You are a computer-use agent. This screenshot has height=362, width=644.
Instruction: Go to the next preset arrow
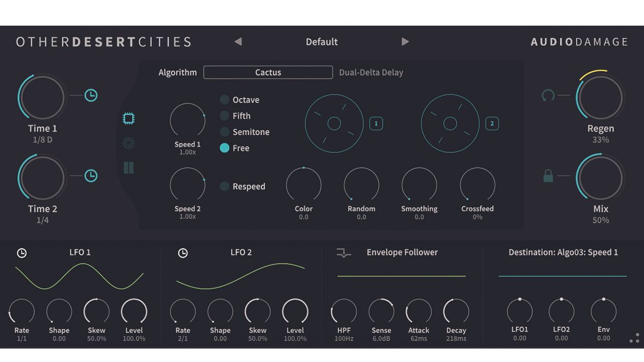pyautogui.click(x=405, y=42)
